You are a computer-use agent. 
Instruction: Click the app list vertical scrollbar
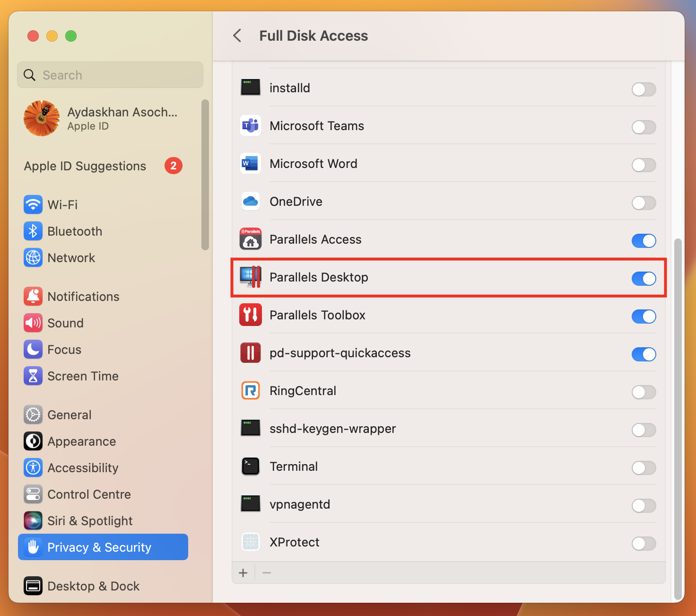(x=678, y=419)
